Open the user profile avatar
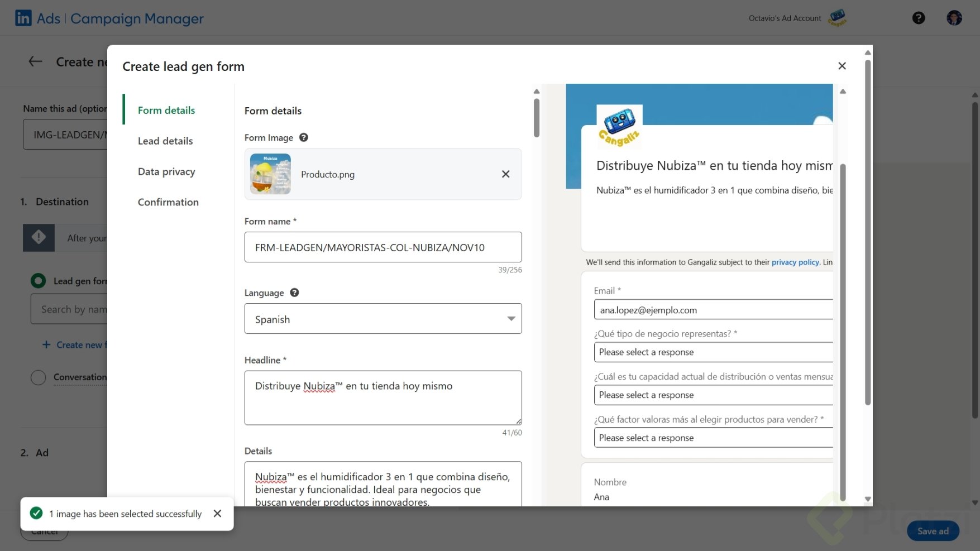This screenshot has height=551, width=980. (954, 18)
